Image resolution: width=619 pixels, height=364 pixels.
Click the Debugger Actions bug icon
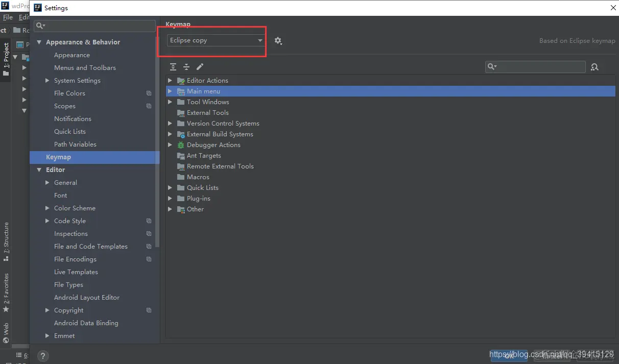[181, 145]
